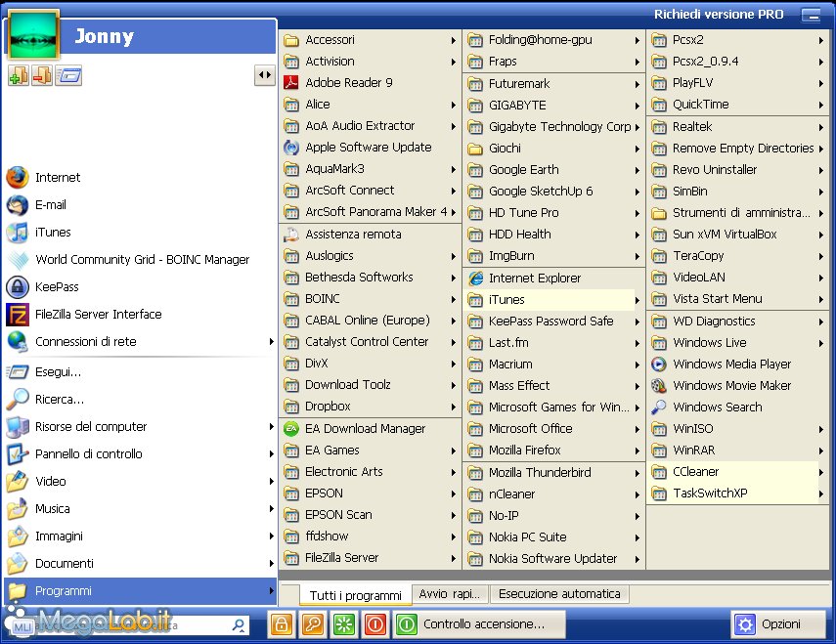Click the minimize button beside Richiedi versione PRO

(811, 15)
